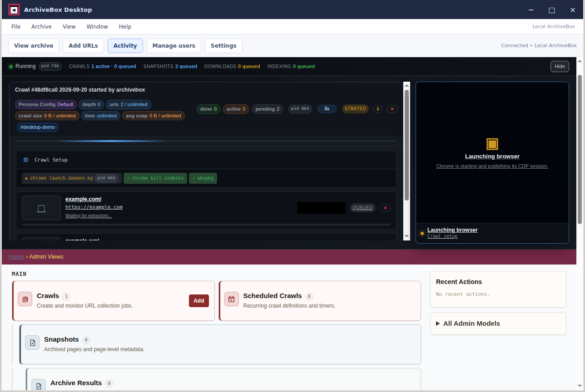Click the #desktop-demo tag
This screenshot has width=585, height=392.
(38, 127)
